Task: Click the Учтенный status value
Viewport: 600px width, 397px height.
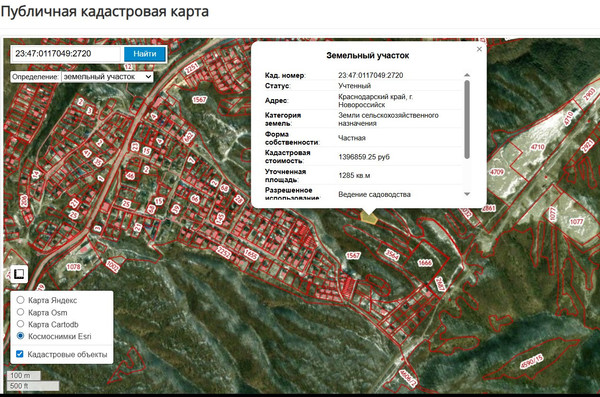Action: point(354,86)
